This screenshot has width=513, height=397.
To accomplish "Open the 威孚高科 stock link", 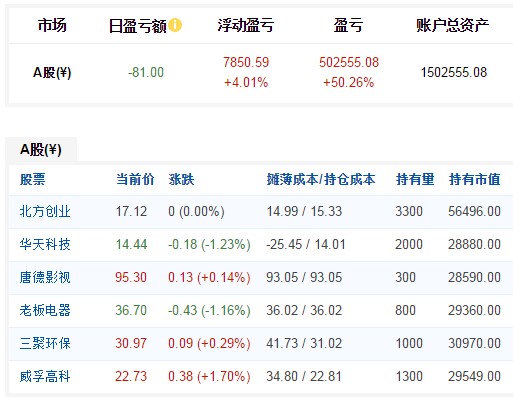I will [45, 376].
